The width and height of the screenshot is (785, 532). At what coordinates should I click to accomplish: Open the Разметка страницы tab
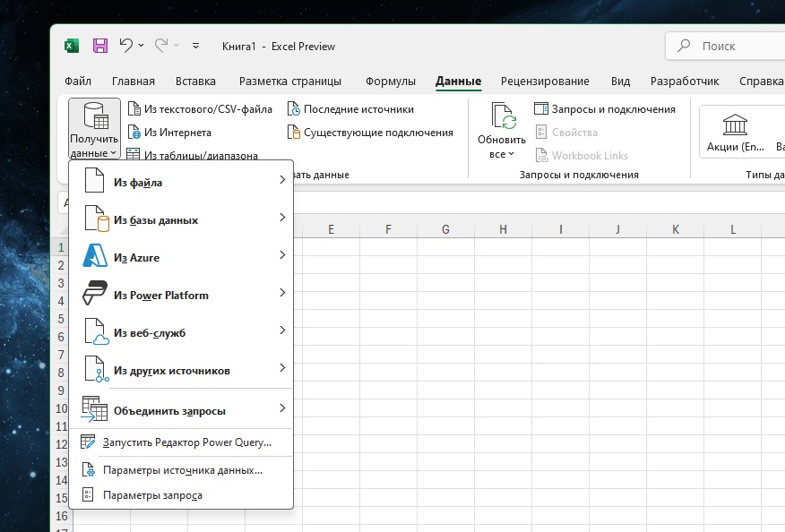pyautogui.click(x=289, y=82)
